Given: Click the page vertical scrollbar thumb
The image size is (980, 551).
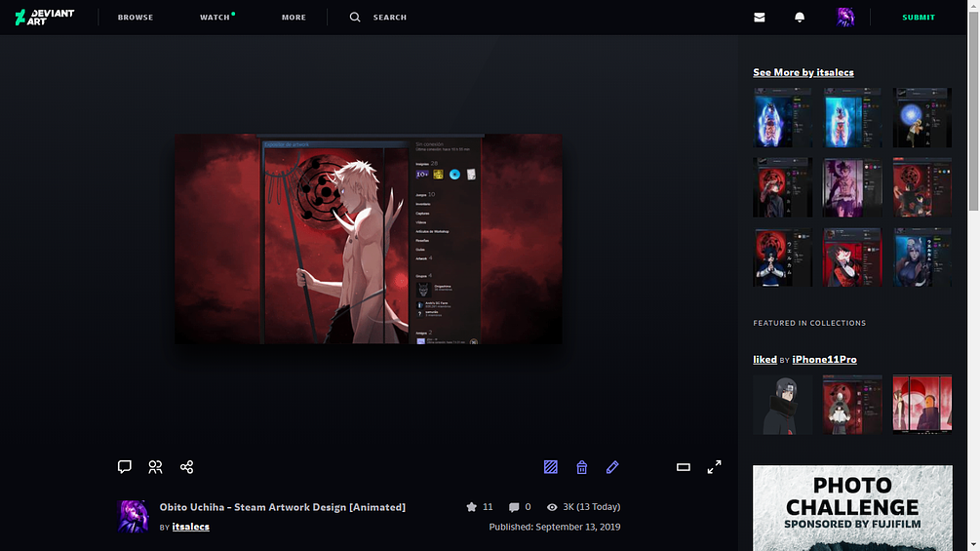Looking at the screenshot, I should coord(974,111).
